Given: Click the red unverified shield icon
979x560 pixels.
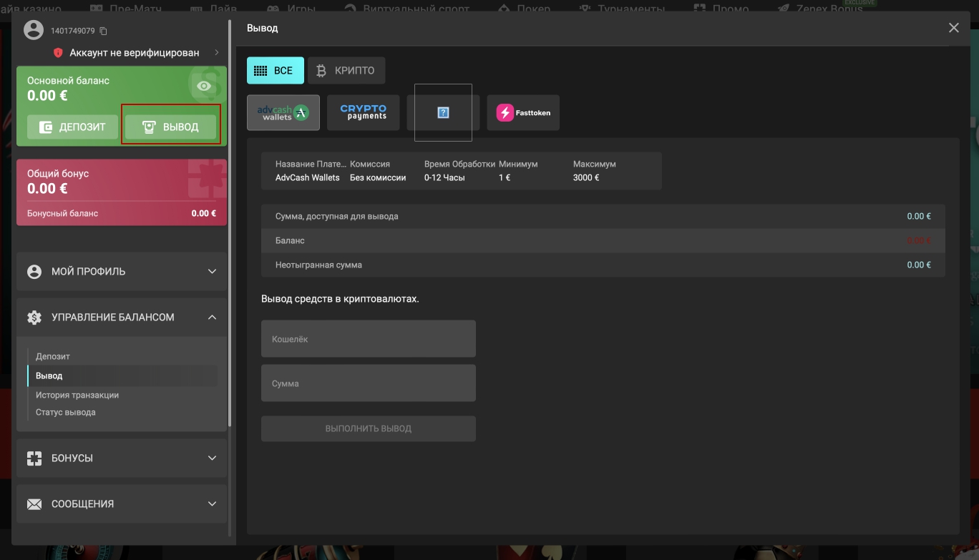Looking at the screenshot, I should tap(59, 53).
